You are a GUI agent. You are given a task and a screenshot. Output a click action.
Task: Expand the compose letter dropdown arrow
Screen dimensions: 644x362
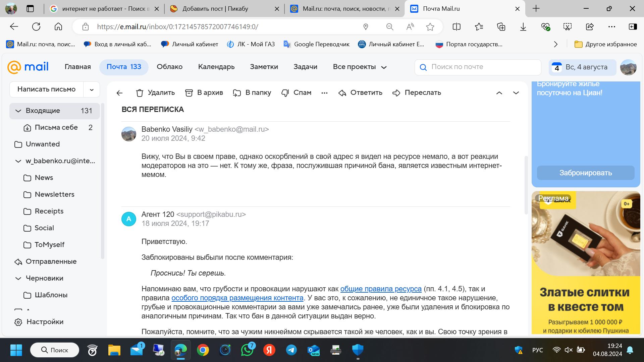[92, 89]
